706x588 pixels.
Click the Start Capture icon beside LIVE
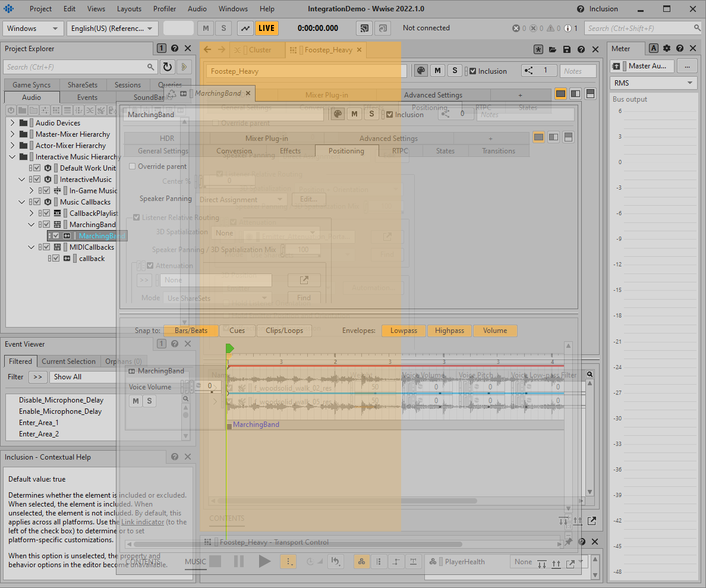click(245, 29)
